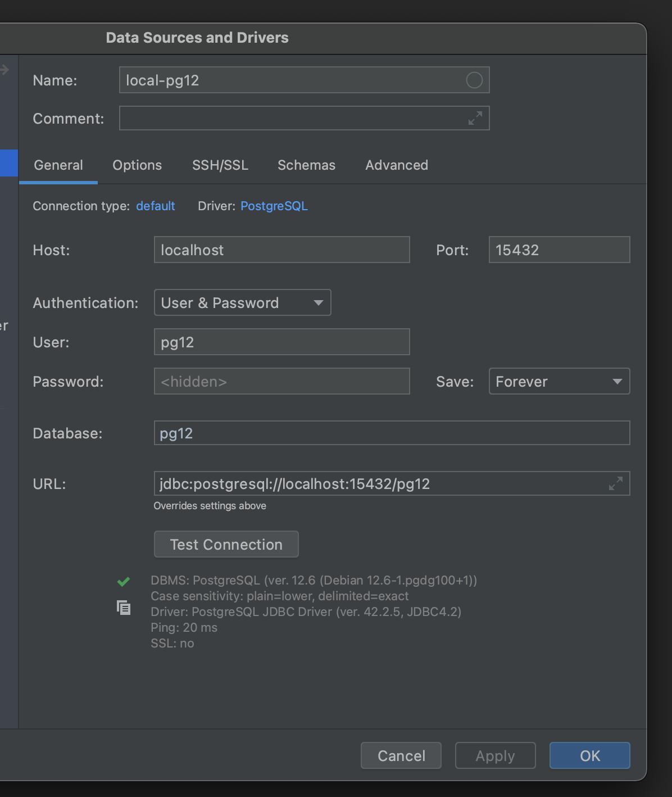Viewport: 672px width, 797px height.
Task: Focus the Port field showing 15432
Action: [559, 250]
